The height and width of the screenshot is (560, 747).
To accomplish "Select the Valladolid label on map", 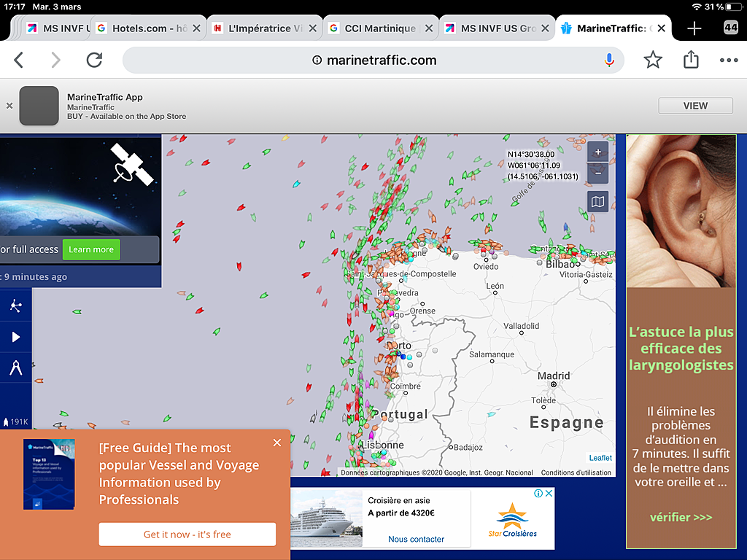I will (521, 326).
